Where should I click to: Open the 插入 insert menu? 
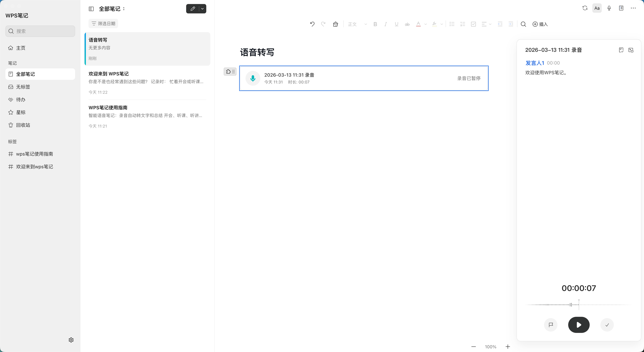coord(540,24)
